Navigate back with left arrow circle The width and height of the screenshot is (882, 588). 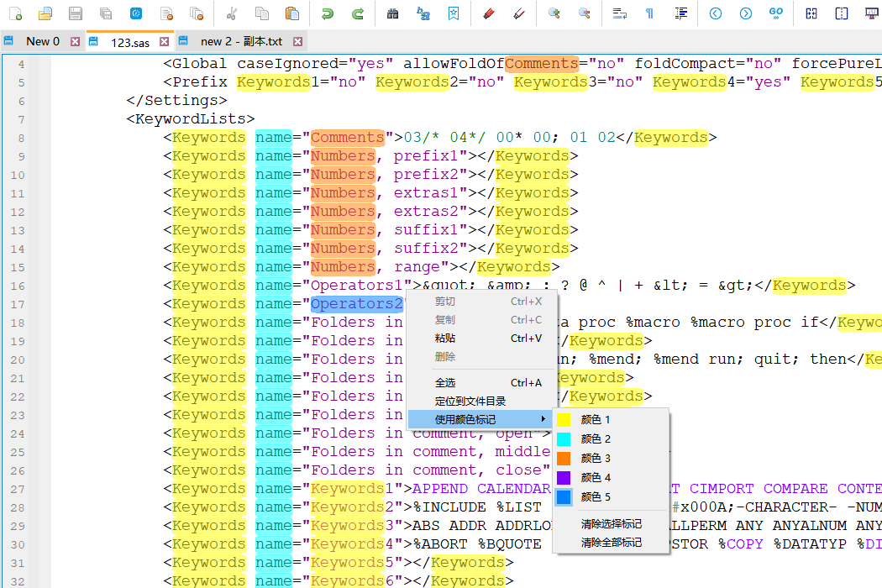716,13
